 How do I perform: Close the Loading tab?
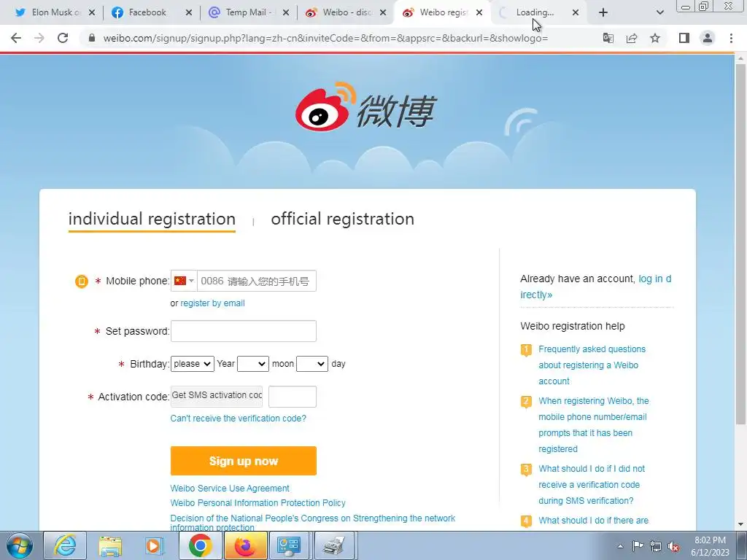click(x=576, y=12)
